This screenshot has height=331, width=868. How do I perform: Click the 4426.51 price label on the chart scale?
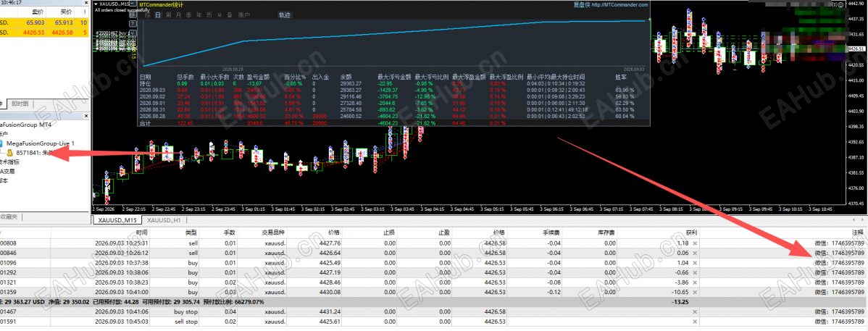pos(856,49)
